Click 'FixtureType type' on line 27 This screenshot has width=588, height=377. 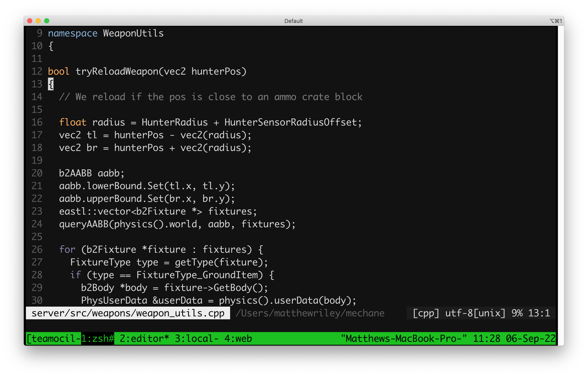point(114,263)
